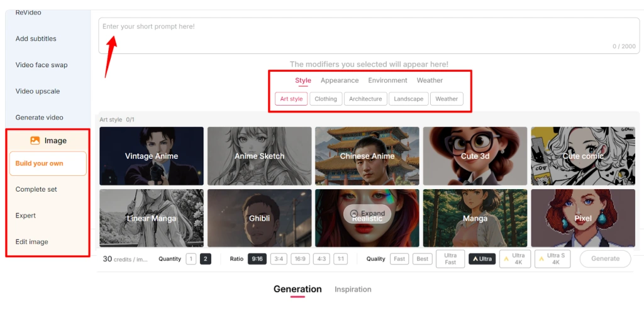Switch to the Style tab
This screenshot has height=318, width=644.
click(x=303, y=80)
